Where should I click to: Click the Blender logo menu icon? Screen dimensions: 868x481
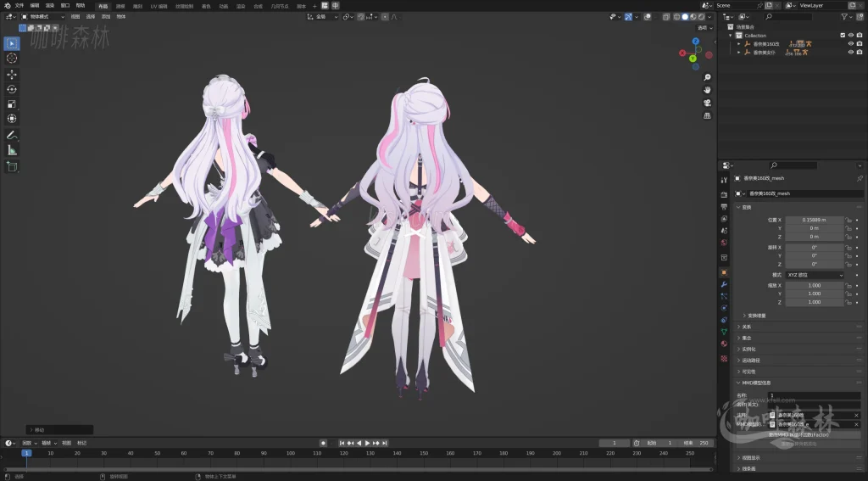(7, 6)
